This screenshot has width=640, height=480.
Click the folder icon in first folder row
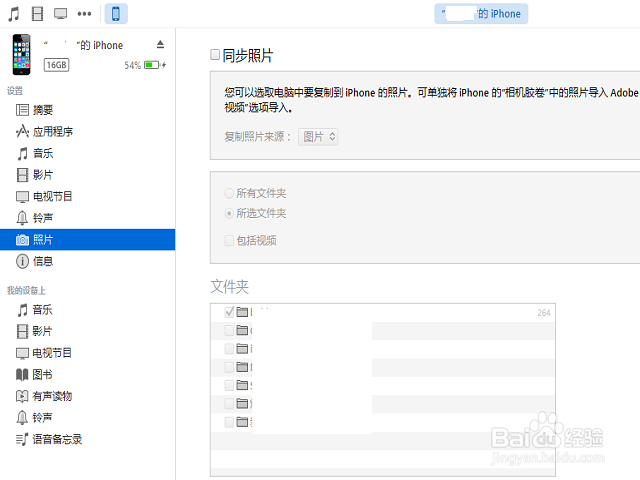242,312
